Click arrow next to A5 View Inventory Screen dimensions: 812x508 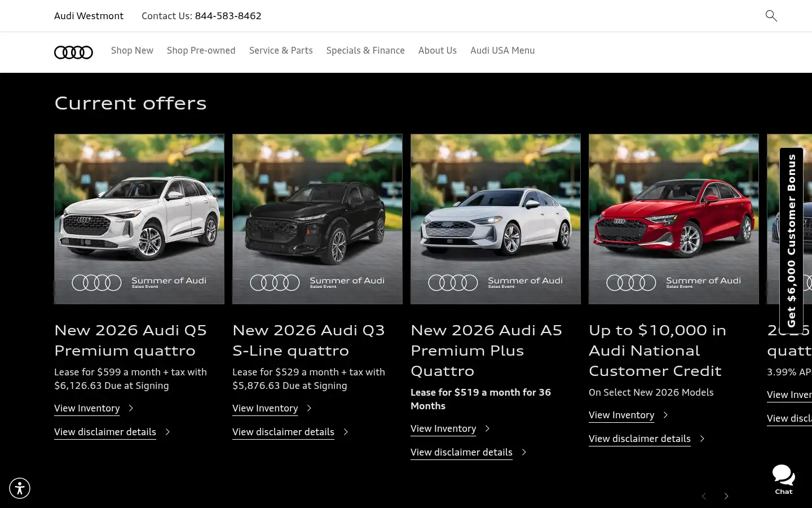click(487, 428)
